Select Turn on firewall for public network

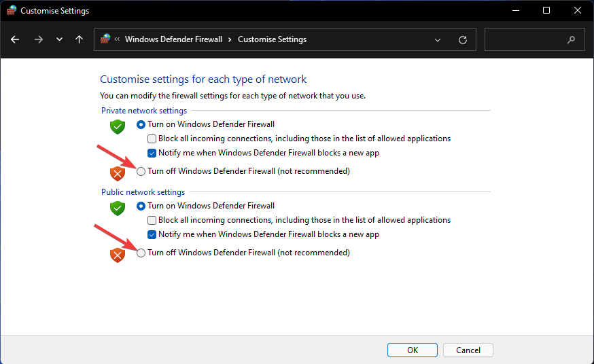[141, 206]
